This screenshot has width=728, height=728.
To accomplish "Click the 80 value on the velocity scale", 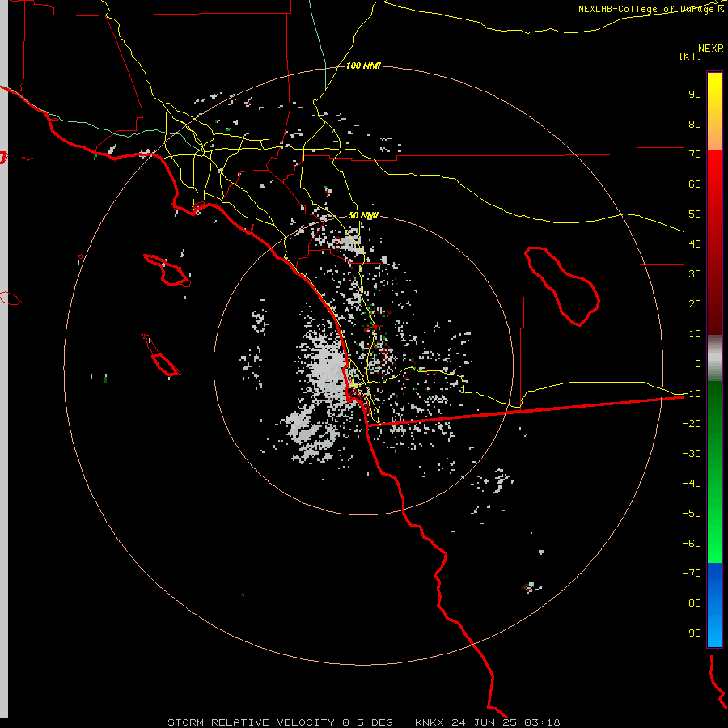I will [695, 125].
